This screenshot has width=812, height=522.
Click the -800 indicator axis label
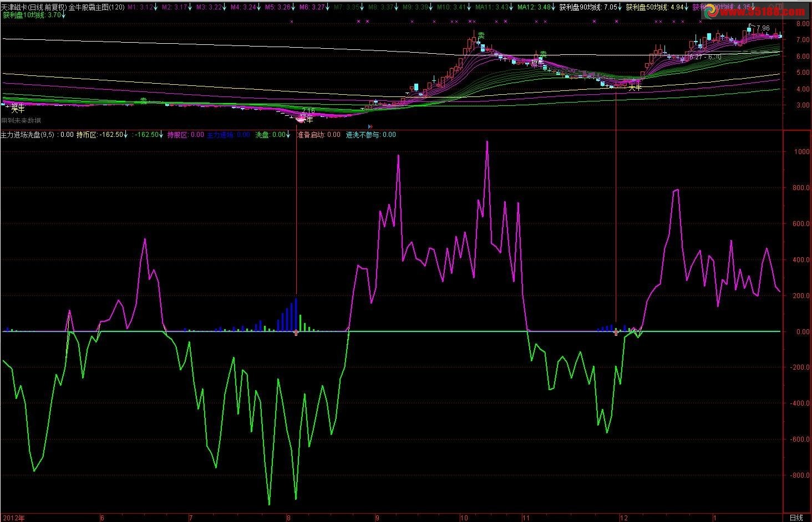[x=800, y=475]
